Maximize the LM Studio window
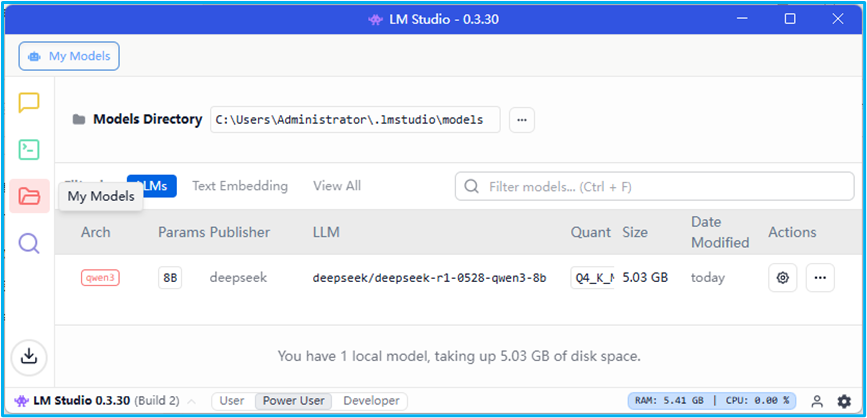 pyautogui.click(x=790, y=19)
